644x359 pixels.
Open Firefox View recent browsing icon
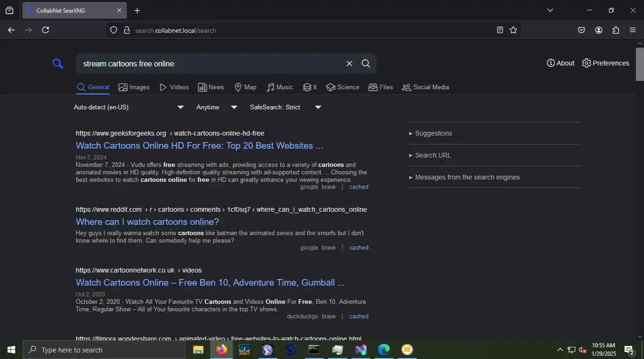click(9, 10)
